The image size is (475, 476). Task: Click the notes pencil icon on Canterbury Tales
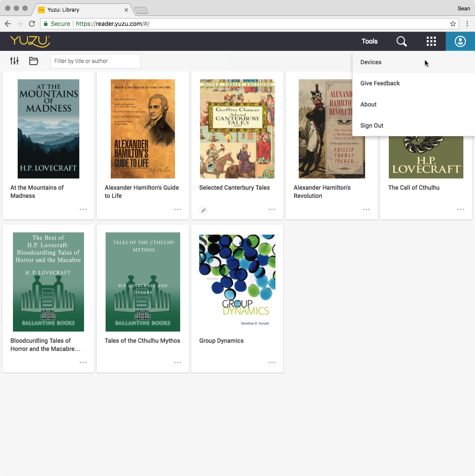click(203, 210)
